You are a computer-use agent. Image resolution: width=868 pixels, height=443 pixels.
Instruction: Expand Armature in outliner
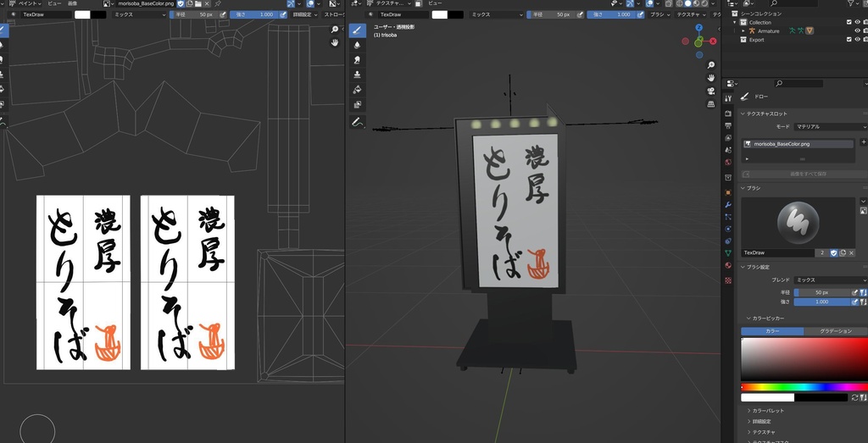coord(743,31)
